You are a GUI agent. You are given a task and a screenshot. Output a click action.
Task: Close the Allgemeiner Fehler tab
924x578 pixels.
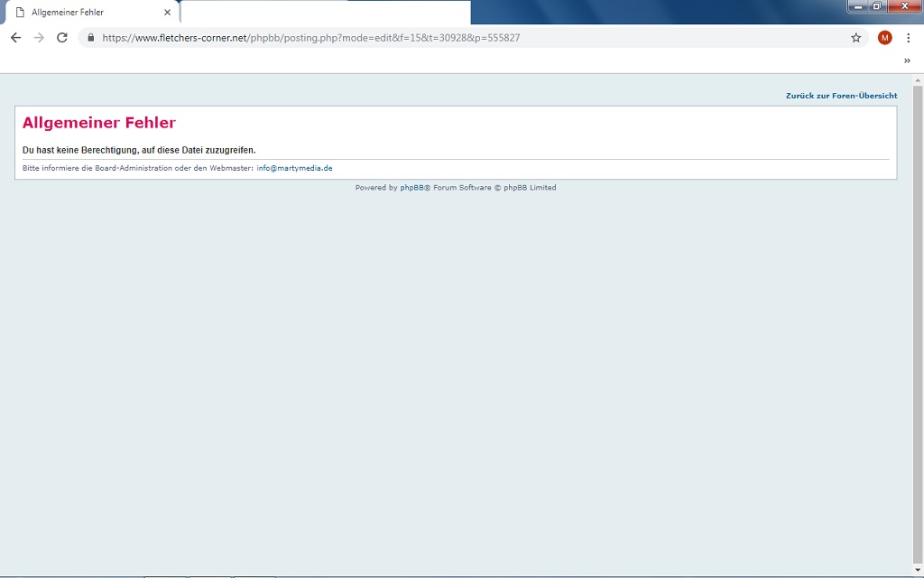tap(167, 13)
